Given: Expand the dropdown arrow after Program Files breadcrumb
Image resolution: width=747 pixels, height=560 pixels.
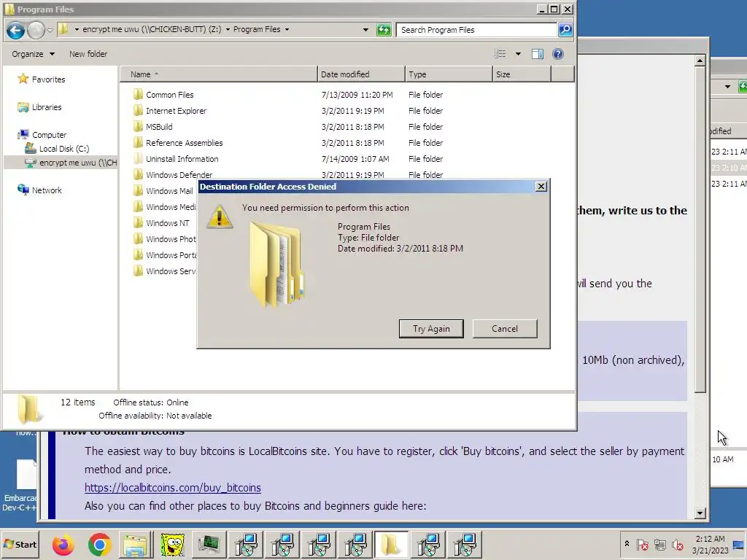Looking at the screenshot, I should point(287,29).
